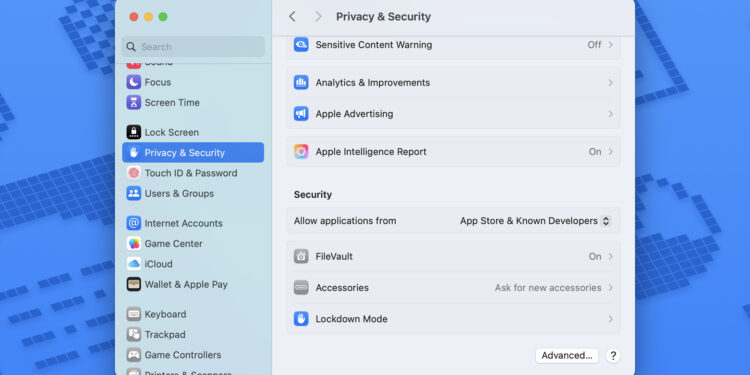This screenshot has height=375, width=750.
Task: Click the Screen Time hourglass icon
Action: (x=133, y=102)
